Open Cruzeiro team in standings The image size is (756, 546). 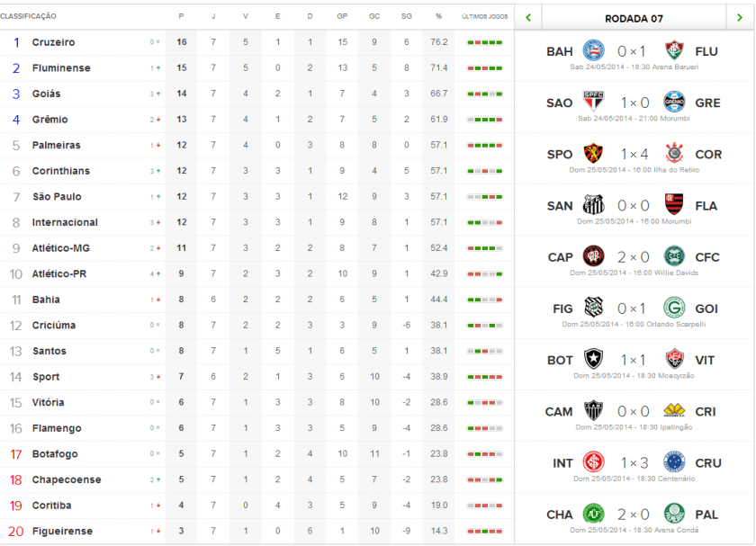53,42
